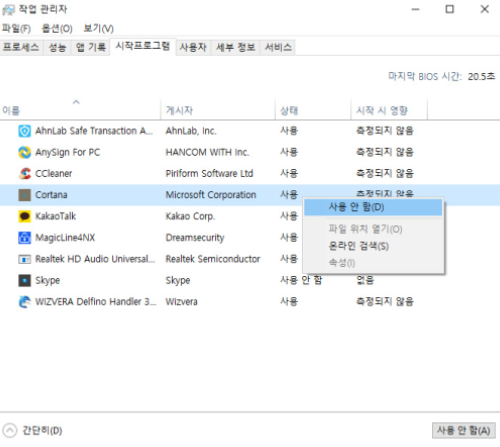The width and height of the screenshot is (500, 447).
Task: Click publisher AhnLab, Inc.
Action: [191, 131]
